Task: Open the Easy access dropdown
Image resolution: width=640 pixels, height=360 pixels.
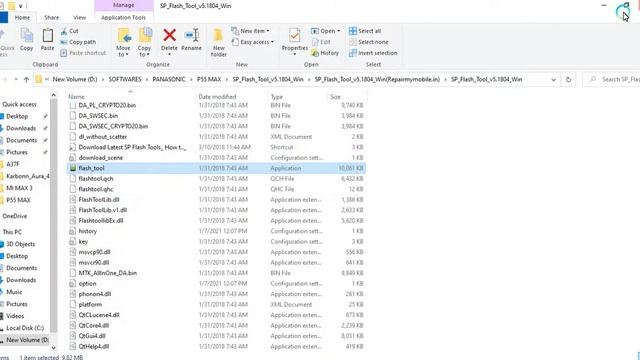Action: [252, 42]
